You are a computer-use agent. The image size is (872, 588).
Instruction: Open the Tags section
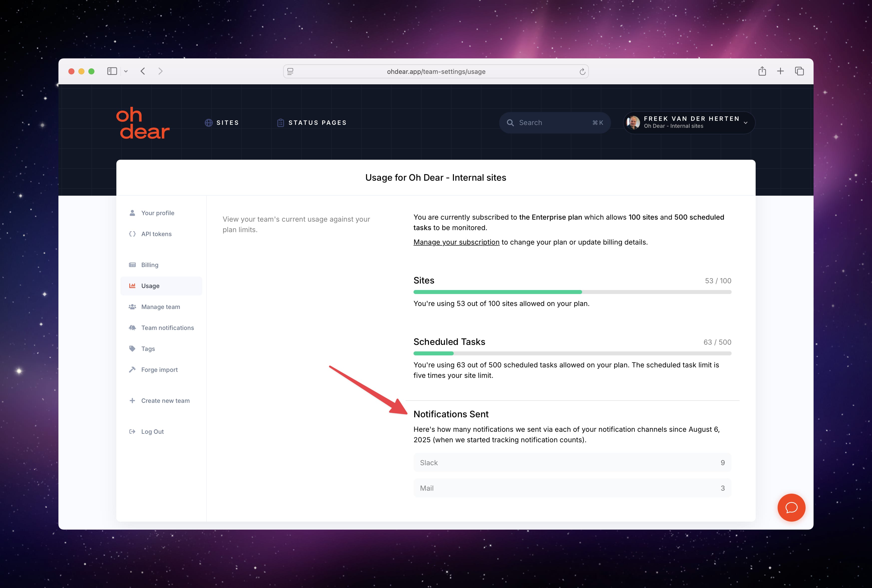click(161, 349)
